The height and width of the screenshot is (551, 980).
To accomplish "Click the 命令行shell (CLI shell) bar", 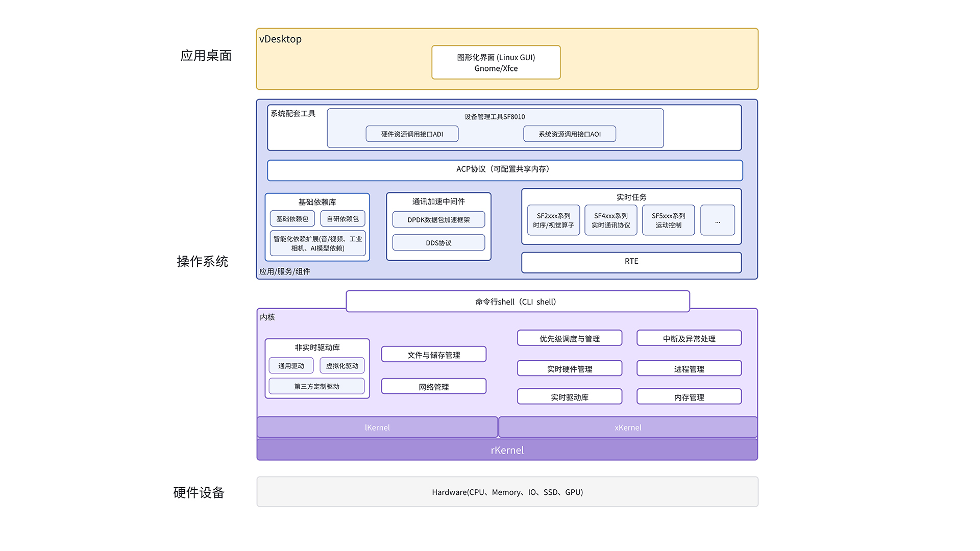I will tap(517, 302).
